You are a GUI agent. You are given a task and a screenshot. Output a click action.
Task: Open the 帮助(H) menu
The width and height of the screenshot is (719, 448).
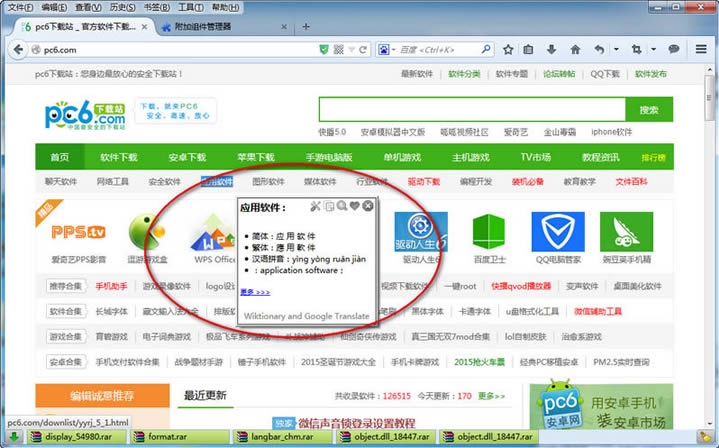click(226, 7)
